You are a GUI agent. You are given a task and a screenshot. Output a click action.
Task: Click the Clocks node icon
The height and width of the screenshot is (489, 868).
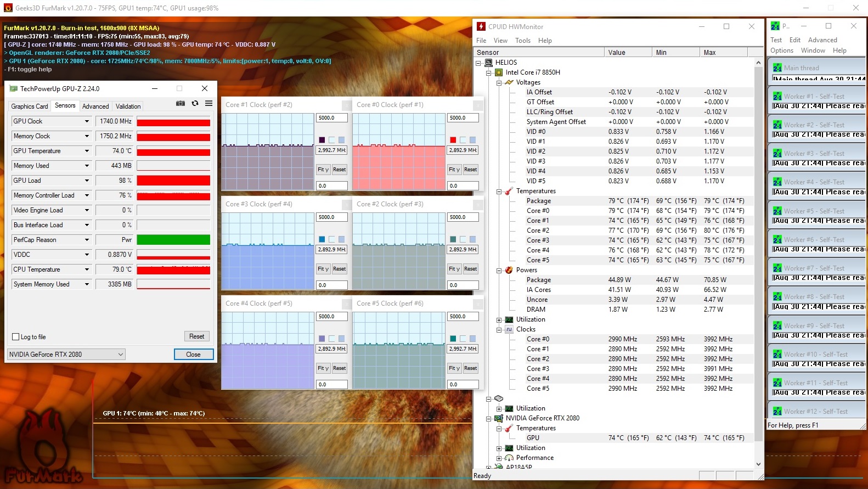509,329
